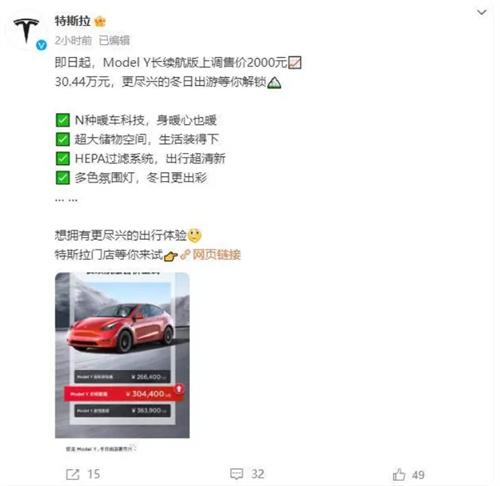500x486 pixels.
Task: Click the rising chart emoji
Action: pos(295,63)
